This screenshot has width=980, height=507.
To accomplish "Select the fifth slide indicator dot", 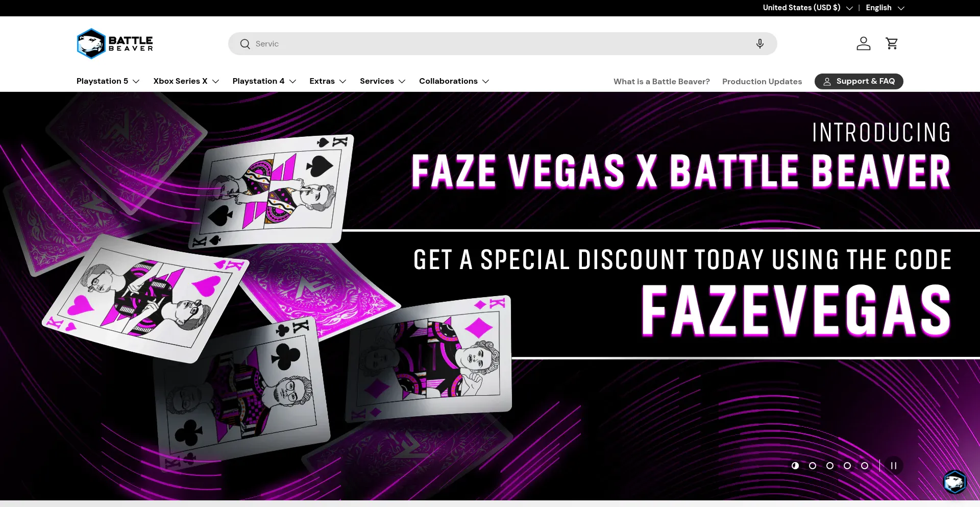I will point(865,466).
